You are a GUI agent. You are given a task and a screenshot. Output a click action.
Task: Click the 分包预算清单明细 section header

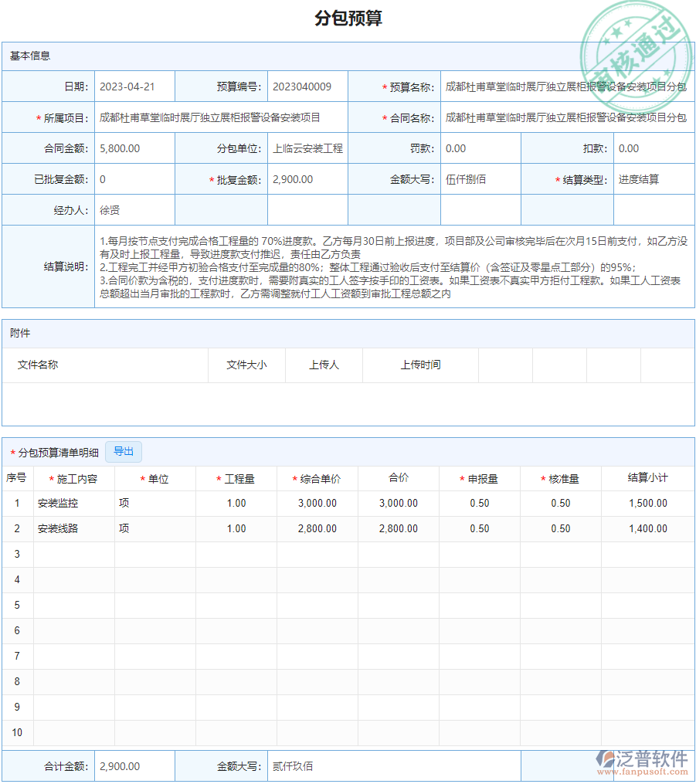pos(54,452)
